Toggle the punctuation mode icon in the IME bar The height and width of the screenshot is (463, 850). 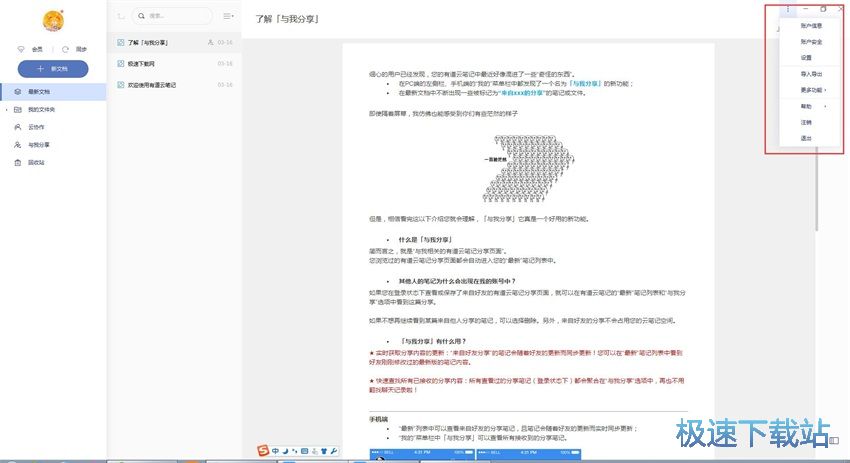tap(295, 451)
